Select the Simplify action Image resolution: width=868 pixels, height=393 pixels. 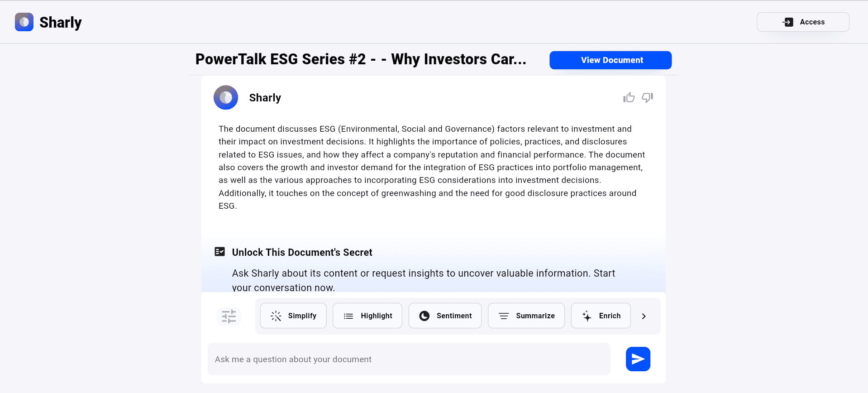pyautogui.click(x=293, y=316)
